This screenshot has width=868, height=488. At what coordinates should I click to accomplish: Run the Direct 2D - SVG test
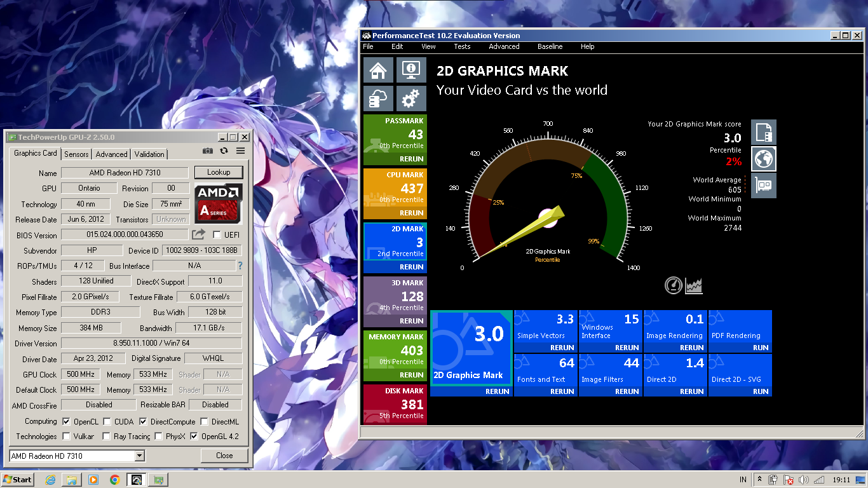coord(761,391)
